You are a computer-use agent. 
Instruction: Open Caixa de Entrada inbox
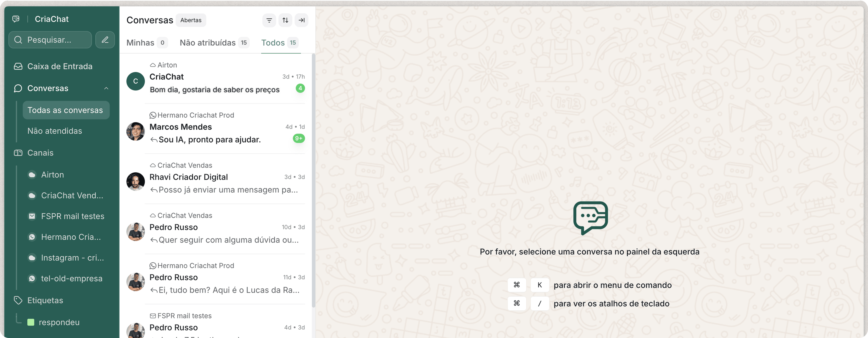point(60,67)
